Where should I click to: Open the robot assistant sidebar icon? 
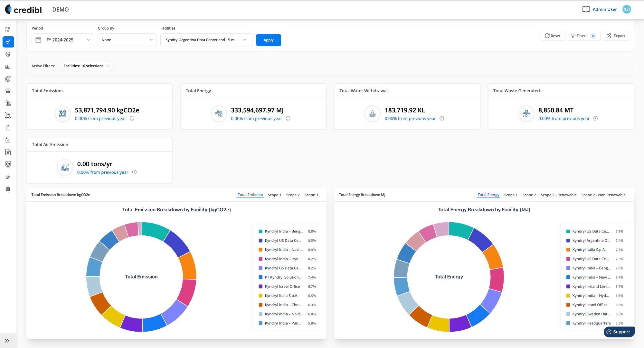point(8,91)
